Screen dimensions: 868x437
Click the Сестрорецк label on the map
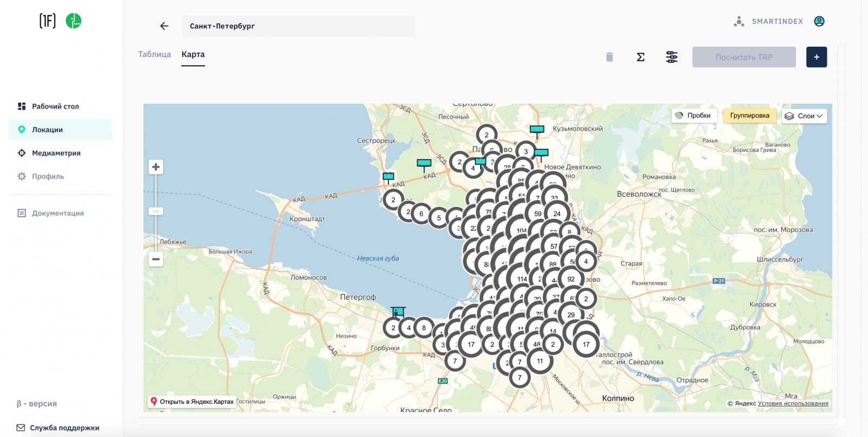(376, 141)
